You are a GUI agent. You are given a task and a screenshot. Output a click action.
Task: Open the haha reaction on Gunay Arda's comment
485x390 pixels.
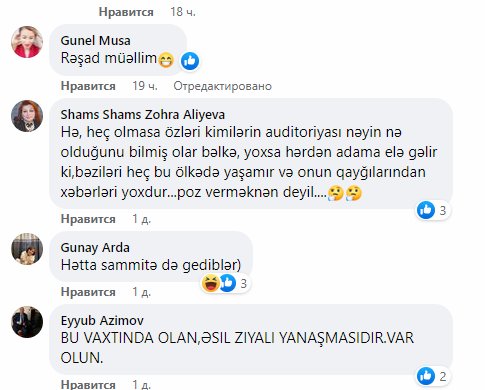tap(211, 283)
